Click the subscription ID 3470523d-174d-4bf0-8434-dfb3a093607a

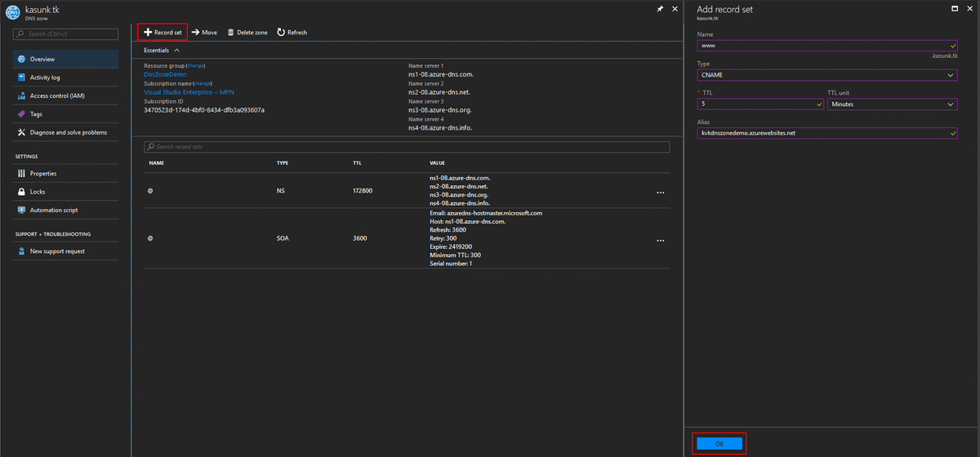[204, 109]
